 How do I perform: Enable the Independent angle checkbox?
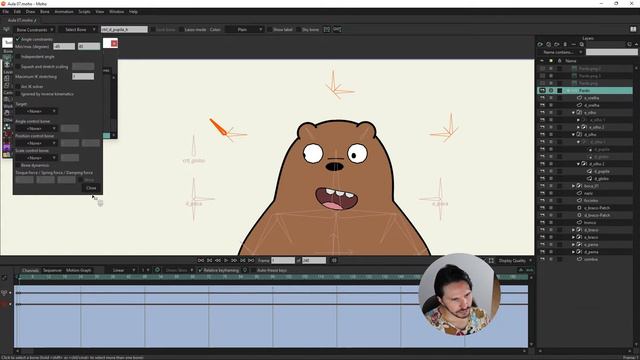click(x=18, y=57)
